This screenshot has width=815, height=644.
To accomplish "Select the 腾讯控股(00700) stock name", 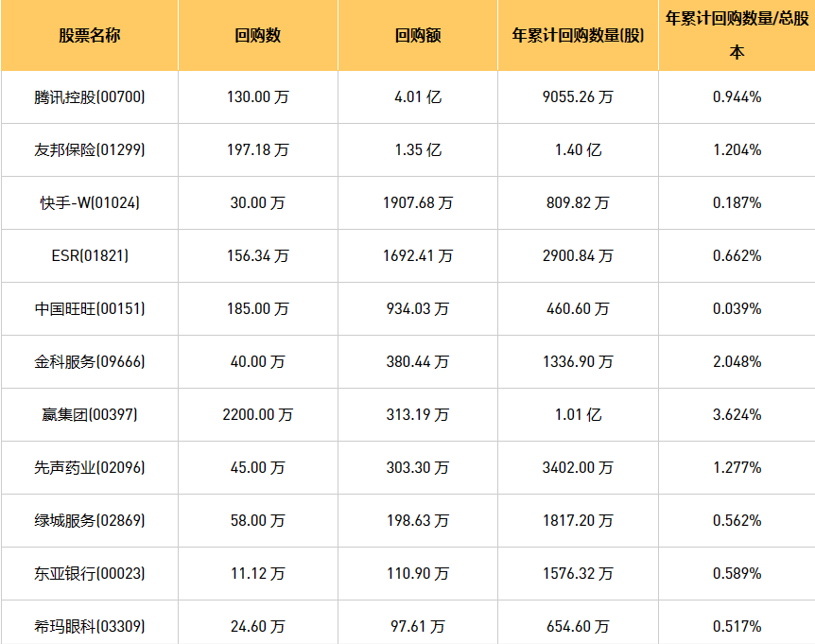I will [x=89, y=96].
